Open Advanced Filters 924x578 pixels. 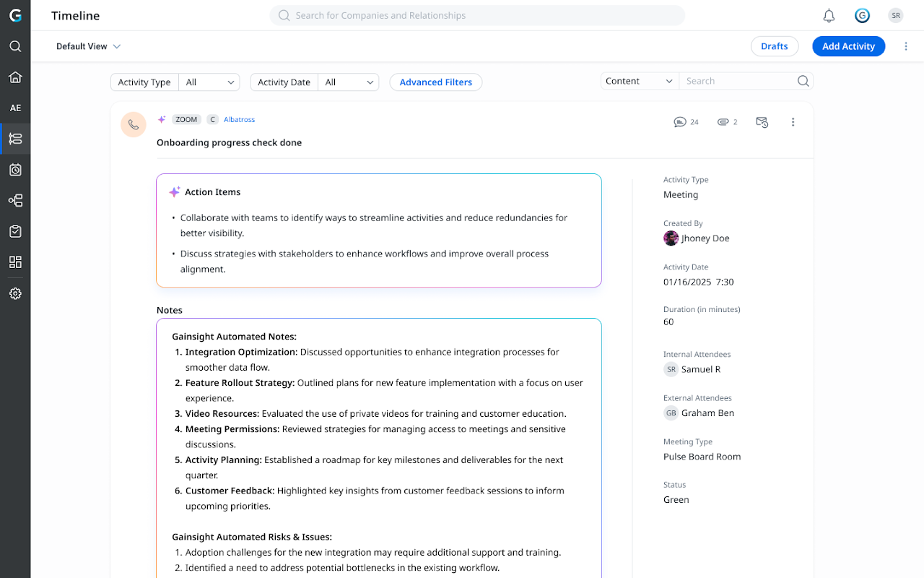[x=436, y=82]
